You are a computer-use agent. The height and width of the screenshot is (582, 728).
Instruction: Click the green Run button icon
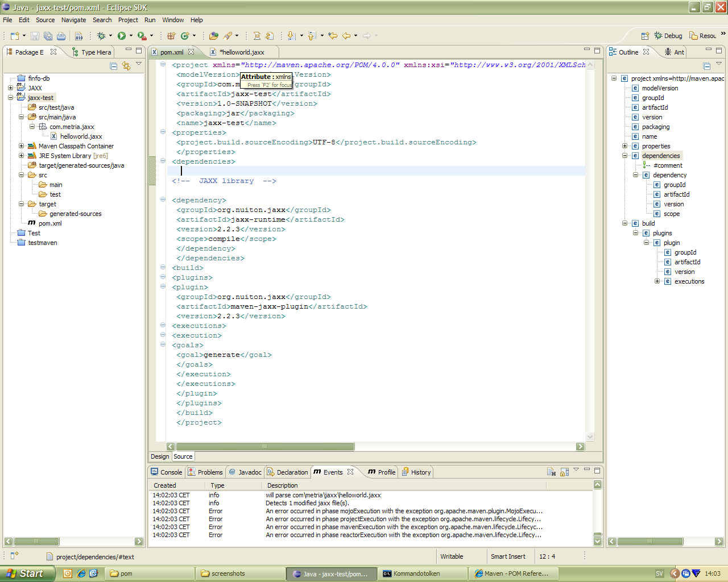(122, 36)
